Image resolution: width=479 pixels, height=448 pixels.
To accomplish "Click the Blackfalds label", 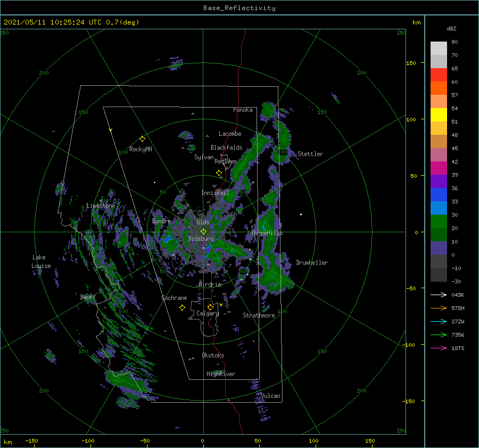I will (226, 148).
